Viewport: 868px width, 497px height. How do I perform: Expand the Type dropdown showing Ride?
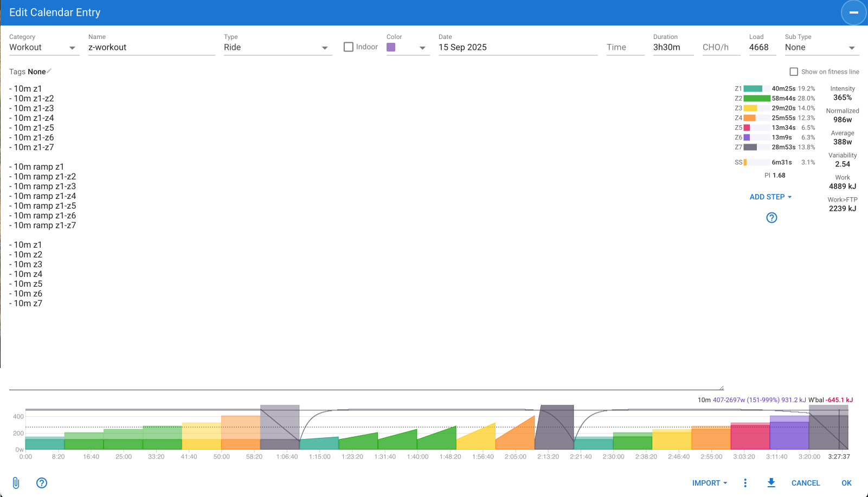click(x=277, y=48)
